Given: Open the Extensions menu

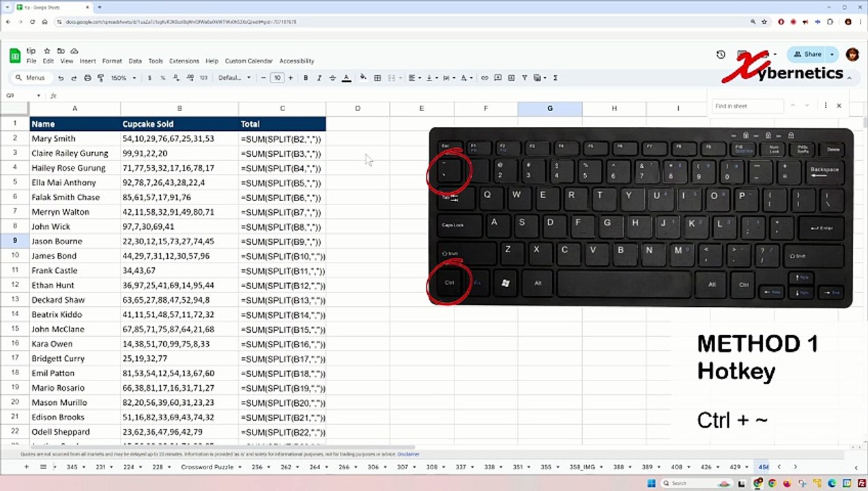Looking at the screenshot, I should (x=184, y=61).
